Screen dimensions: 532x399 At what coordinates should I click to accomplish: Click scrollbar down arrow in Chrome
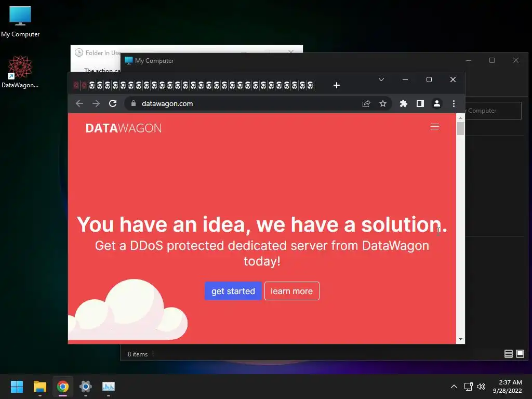point(460,339)
